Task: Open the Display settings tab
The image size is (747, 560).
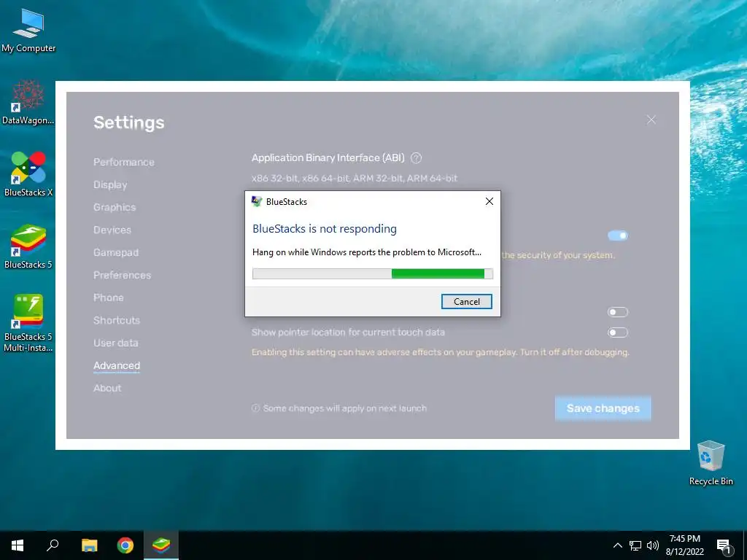Action: [x=110, y=184]
